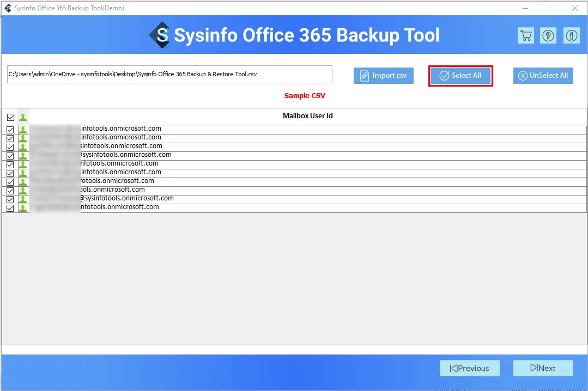Uncheck the first mailbox row checkbox
Viewport: 588px width, 391px height.
click(10, 130)
